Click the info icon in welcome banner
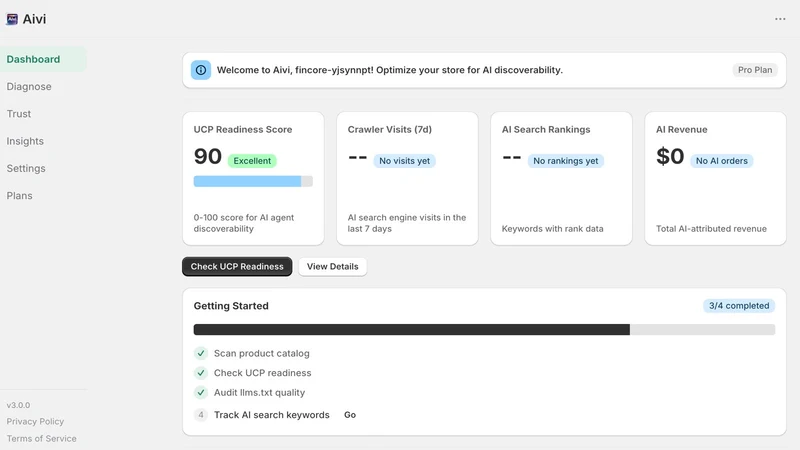Screen dimensions: 800x450 201,70
